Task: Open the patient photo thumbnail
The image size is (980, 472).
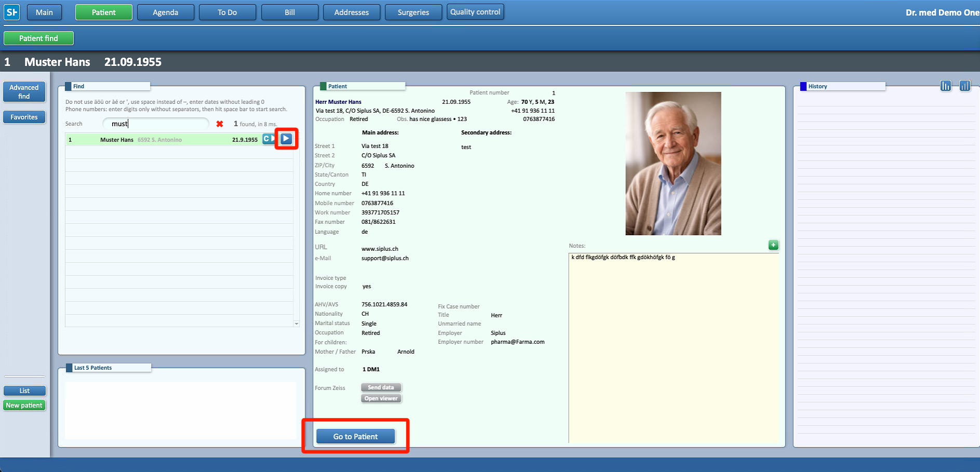Action: click(x=673, y=164)
